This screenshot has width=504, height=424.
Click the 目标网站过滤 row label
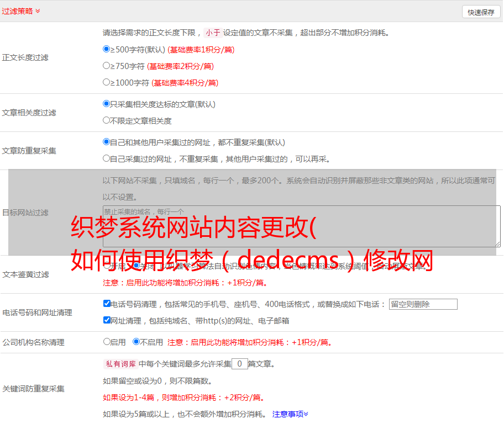tap(25, 213)
